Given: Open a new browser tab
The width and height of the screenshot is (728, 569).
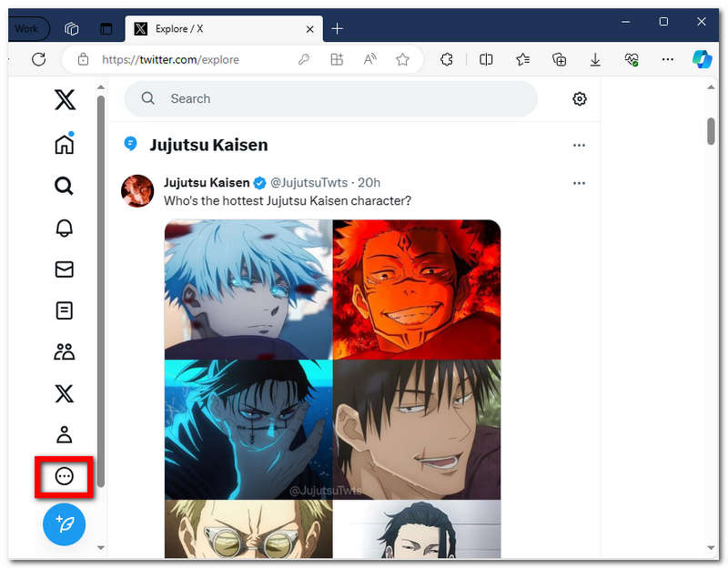Looking at the screenshot, I should click(x=338, y=28).
